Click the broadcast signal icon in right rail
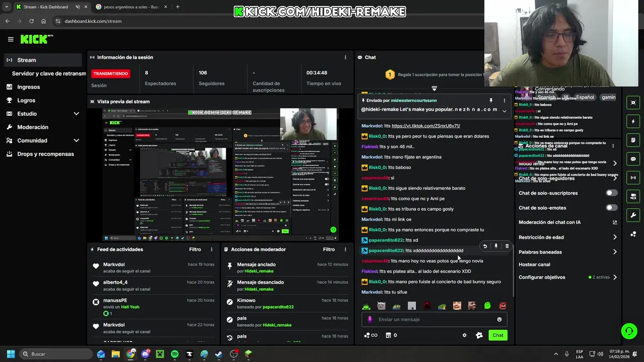The image size is (644, 362). pos(633,177)
